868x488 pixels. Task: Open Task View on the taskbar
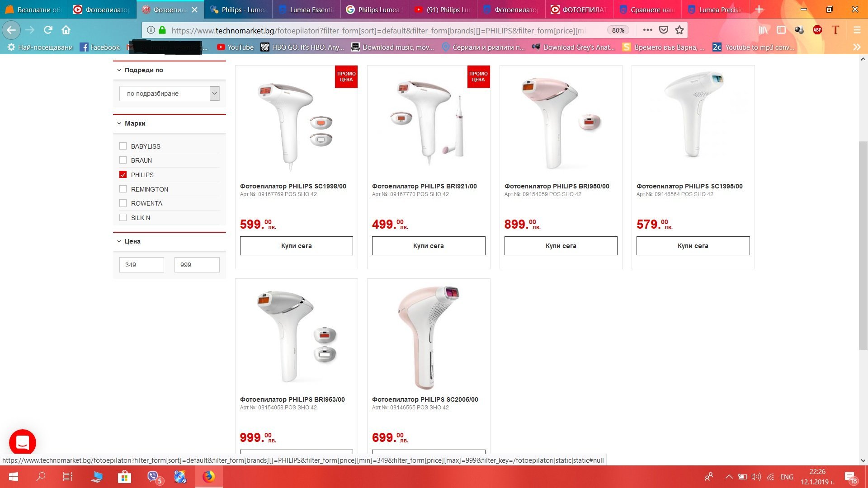68,477
